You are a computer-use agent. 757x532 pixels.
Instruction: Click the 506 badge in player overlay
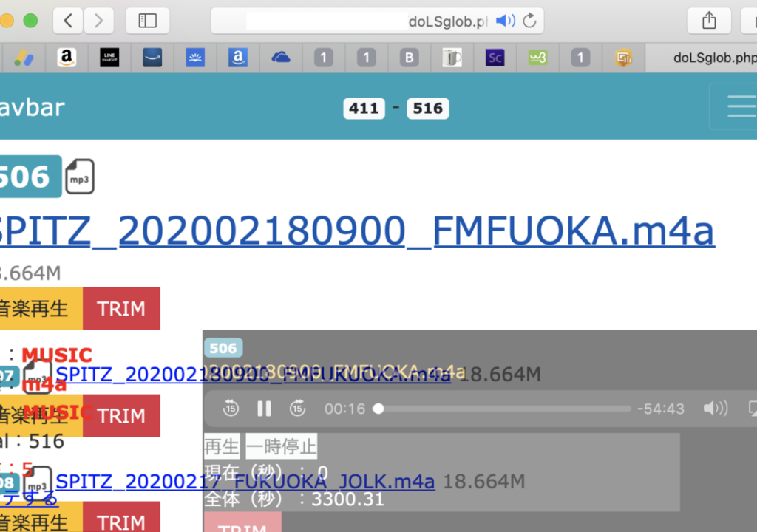(223, 348)
